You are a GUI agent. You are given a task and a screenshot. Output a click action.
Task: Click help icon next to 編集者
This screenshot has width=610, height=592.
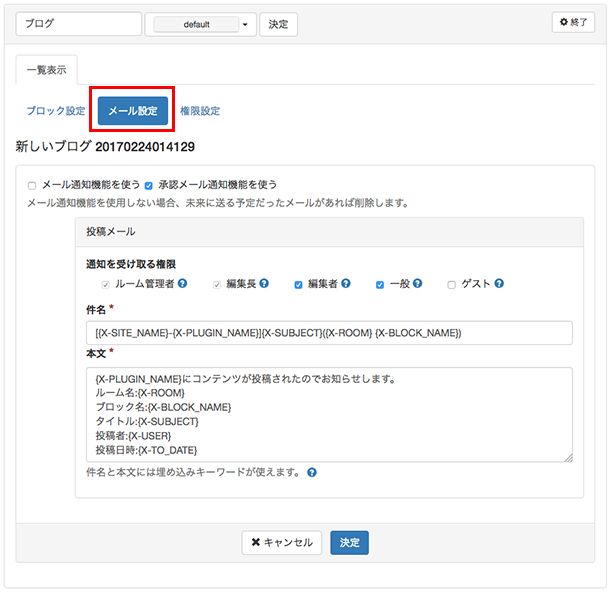coord(345,284)
